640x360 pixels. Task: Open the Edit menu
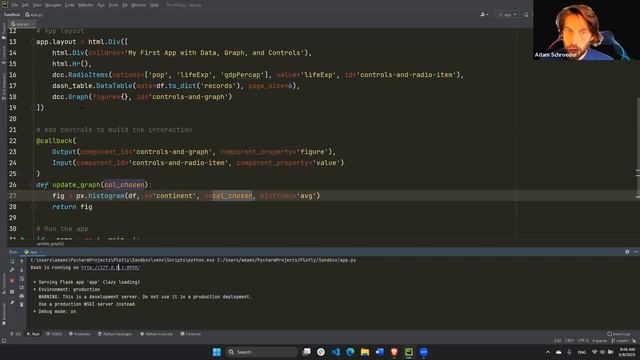point(25,5)
